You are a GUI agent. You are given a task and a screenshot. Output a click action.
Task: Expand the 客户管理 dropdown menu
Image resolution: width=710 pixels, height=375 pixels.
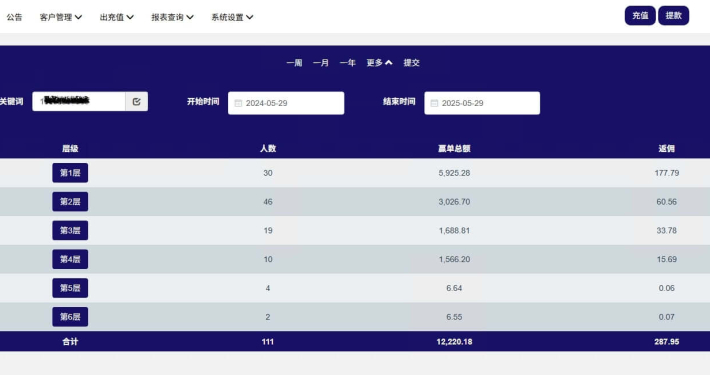(x=61, y=17)
